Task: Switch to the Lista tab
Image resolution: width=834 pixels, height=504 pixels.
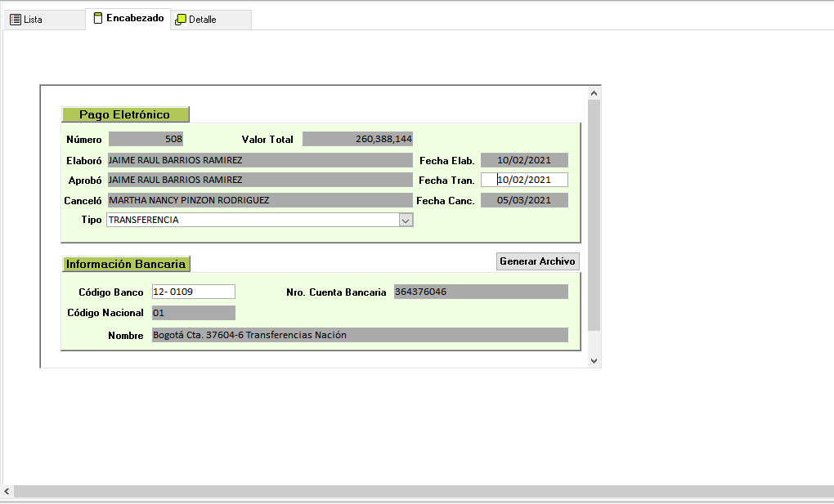Action: [x=33, y=19]
